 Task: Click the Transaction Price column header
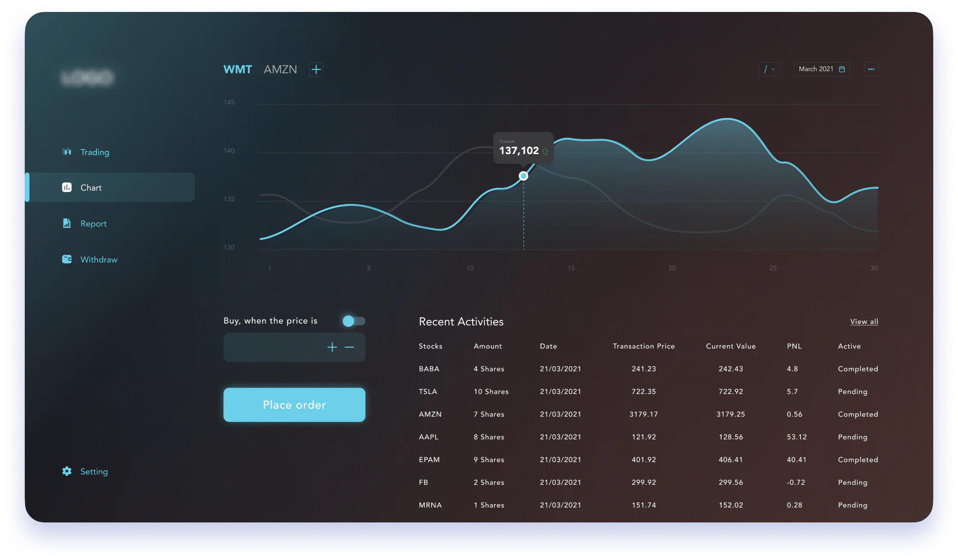[644, 346]
